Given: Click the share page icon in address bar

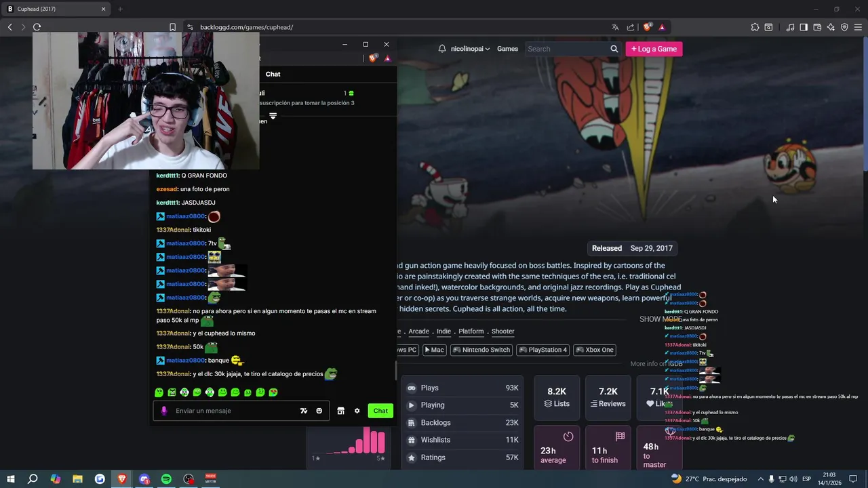Looking at the screenshot, I should [631, 27].
